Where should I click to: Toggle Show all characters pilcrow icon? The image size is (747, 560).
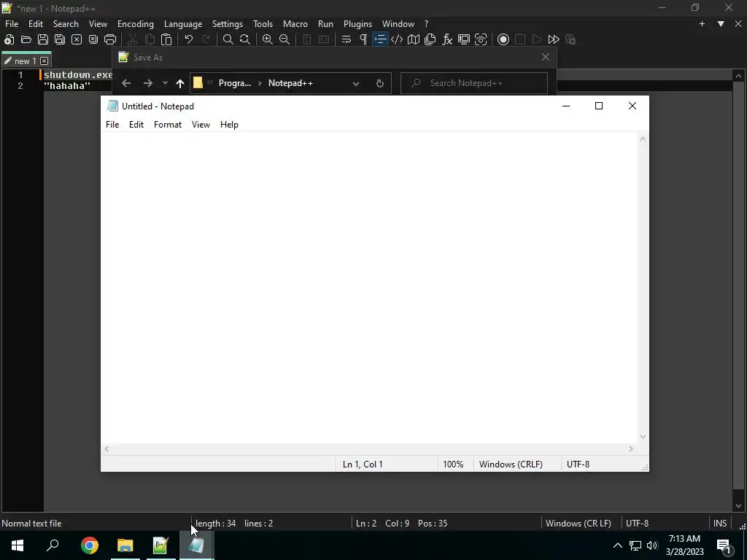click(x=363, y=39)
